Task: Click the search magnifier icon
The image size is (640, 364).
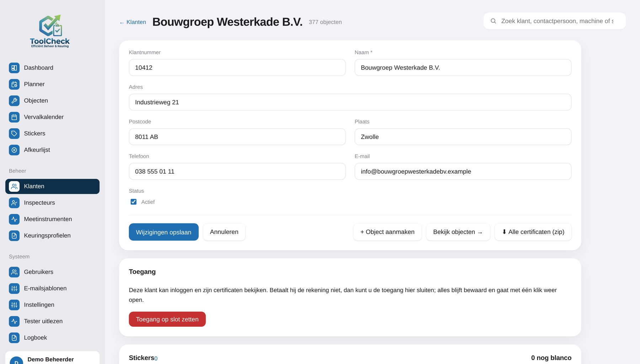Action: (x=493, y=21)
